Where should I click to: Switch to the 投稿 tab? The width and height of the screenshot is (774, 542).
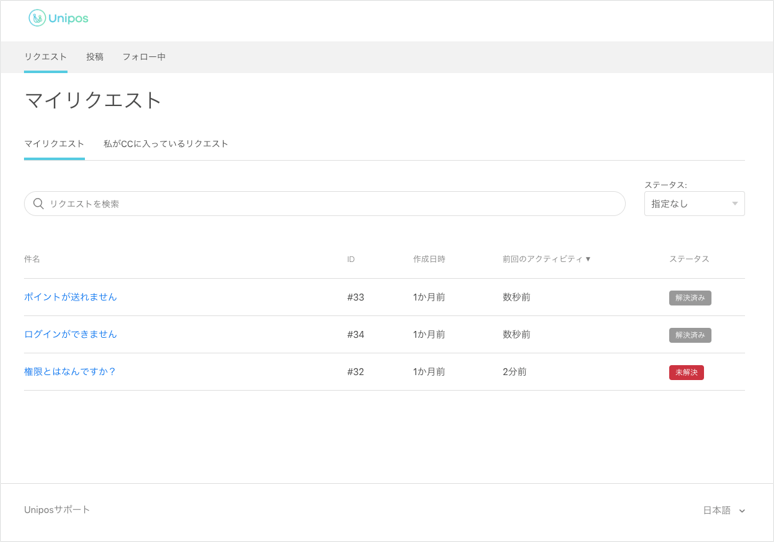[95, 57]
